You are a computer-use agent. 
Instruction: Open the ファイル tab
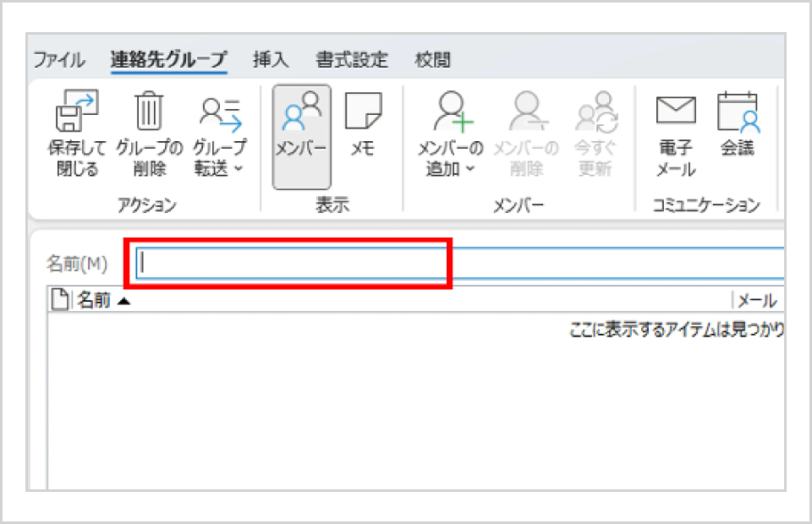(59, 59)
